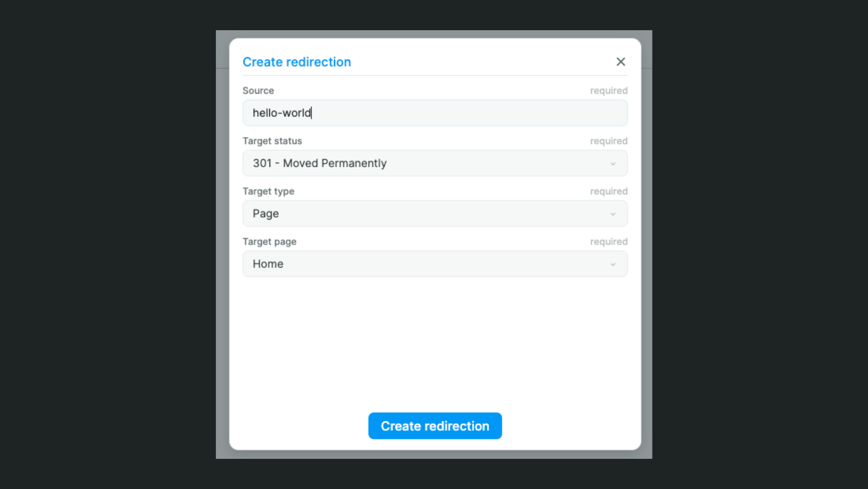Close the Create redirection dialog
Viewport: 868px width, 489px height.
pos(621,62)
